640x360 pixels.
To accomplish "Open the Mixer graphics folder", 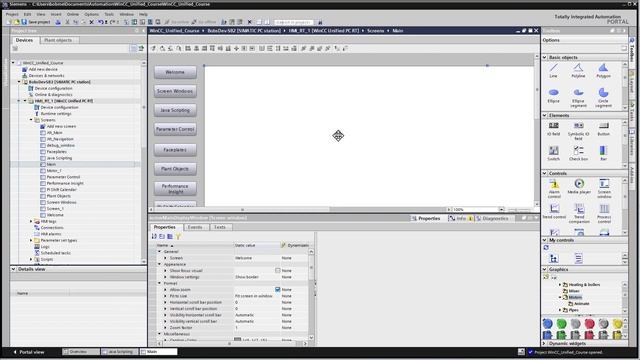I will (574, 291).
